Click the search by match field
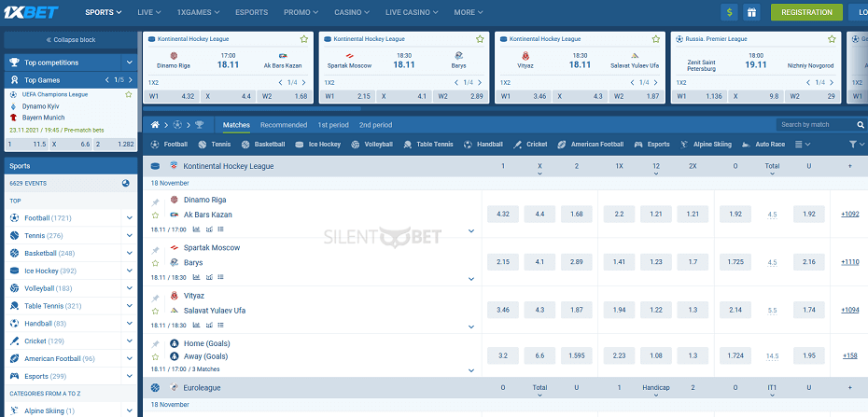This screenshot has height=417, width=868. (816, 125)
